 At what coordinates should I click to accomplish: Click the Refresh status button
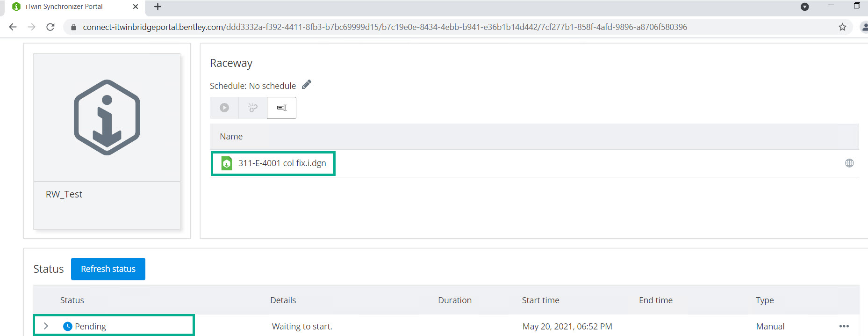108,269
